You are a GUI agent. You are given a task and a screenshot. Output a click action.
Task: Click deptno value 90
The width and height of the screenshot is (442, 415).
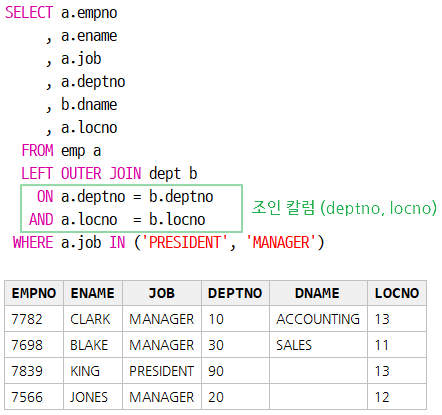[235, 371]
